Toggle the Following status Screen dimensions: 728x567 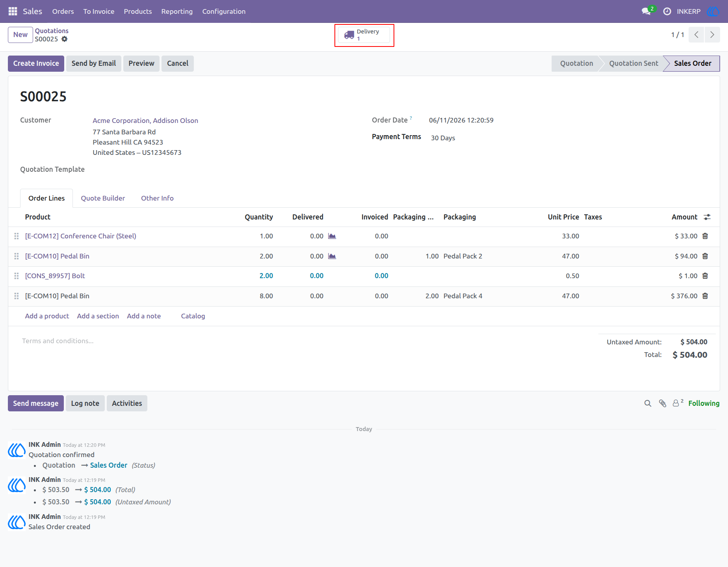704,403
